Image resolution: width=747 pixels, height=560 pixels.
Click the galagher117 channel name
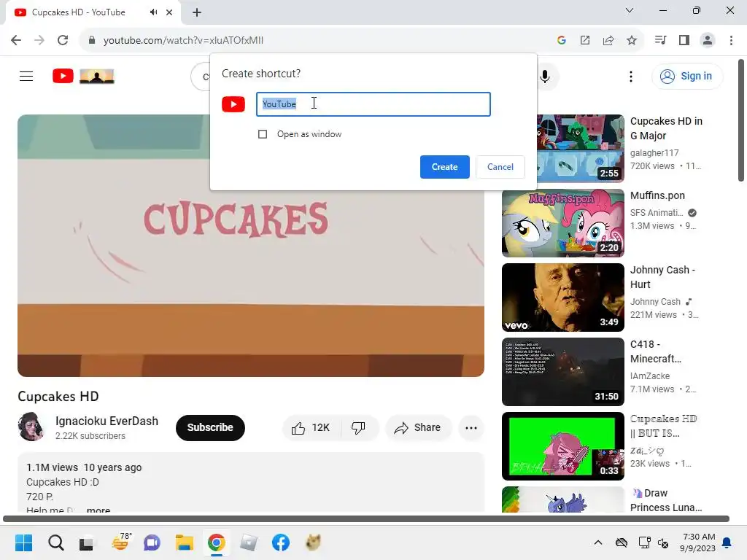[x=654, y=153]
